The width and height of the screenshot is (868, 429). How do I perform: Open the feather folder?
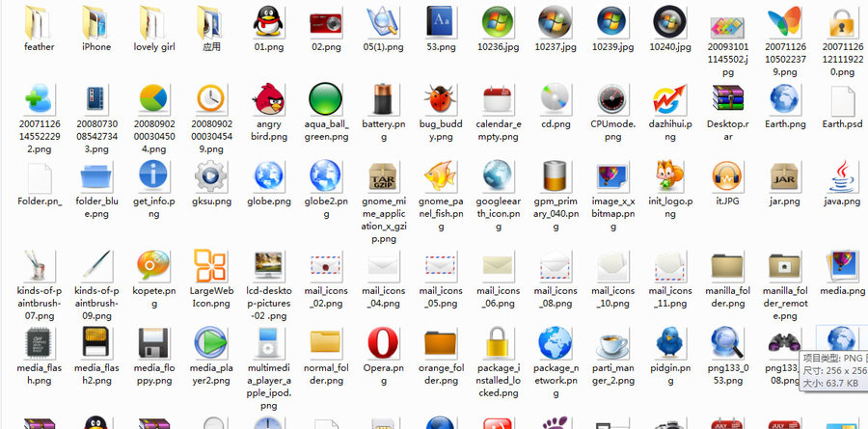[39, 21]
